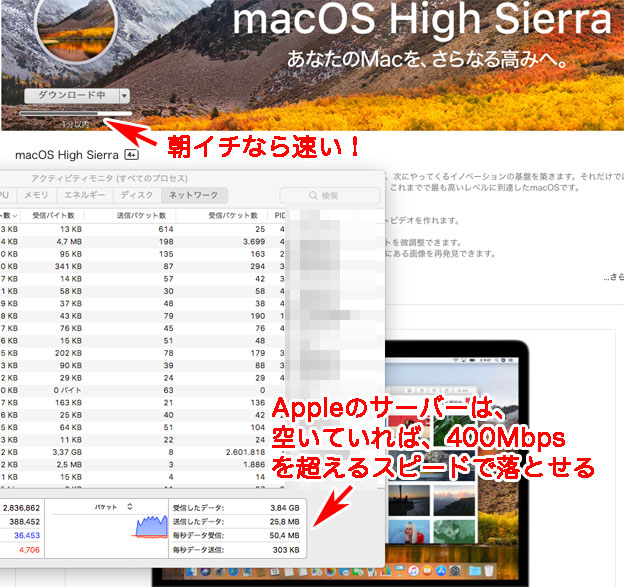Click the 2.601.818 received packets cell
624x587 pixels.
[246, 452]
